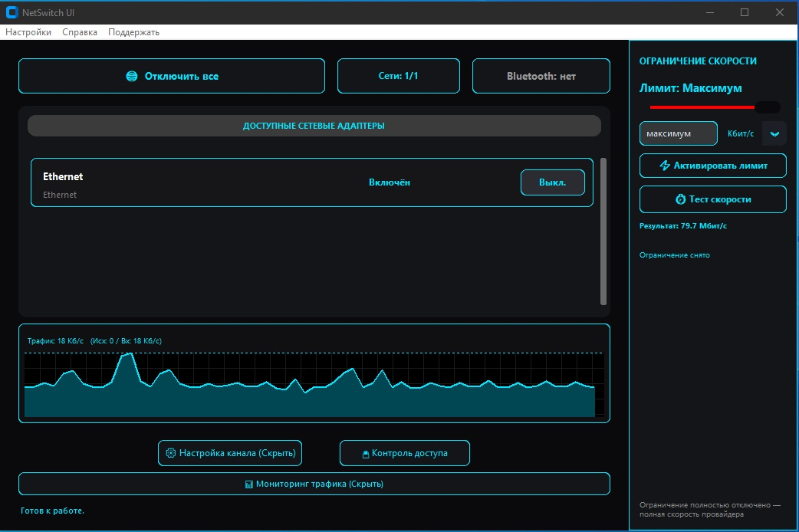Open the Настройки menu
This screenshot has width=799, height=532.
tap(28, 32)
